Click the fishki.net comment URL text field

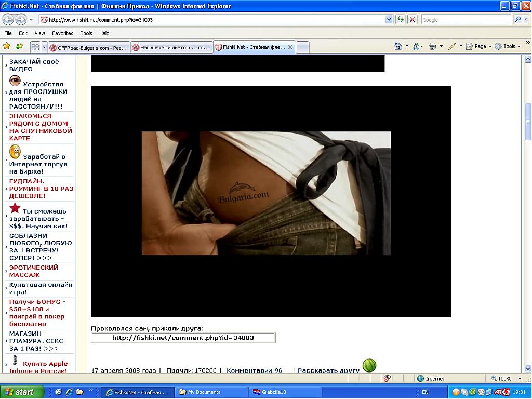coord(183,338)
